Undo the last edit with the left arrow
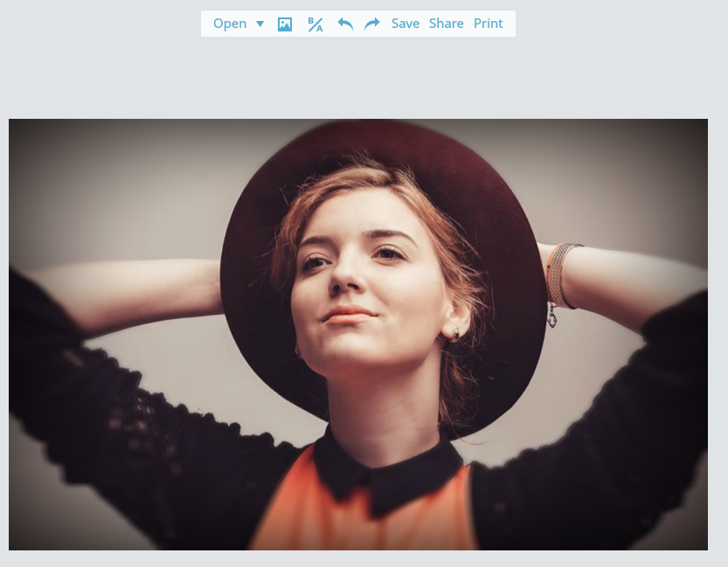728x567 pixels. point(345,24)
